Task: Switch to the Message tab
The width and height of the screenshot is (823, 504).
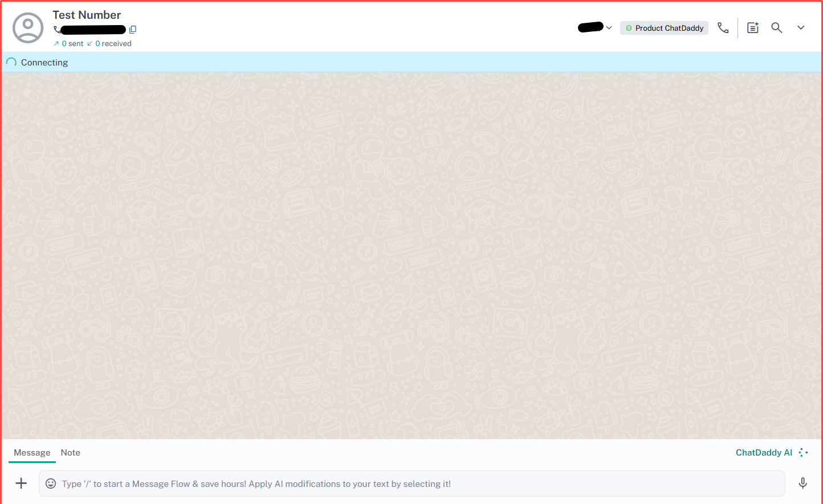Action: 32,453
